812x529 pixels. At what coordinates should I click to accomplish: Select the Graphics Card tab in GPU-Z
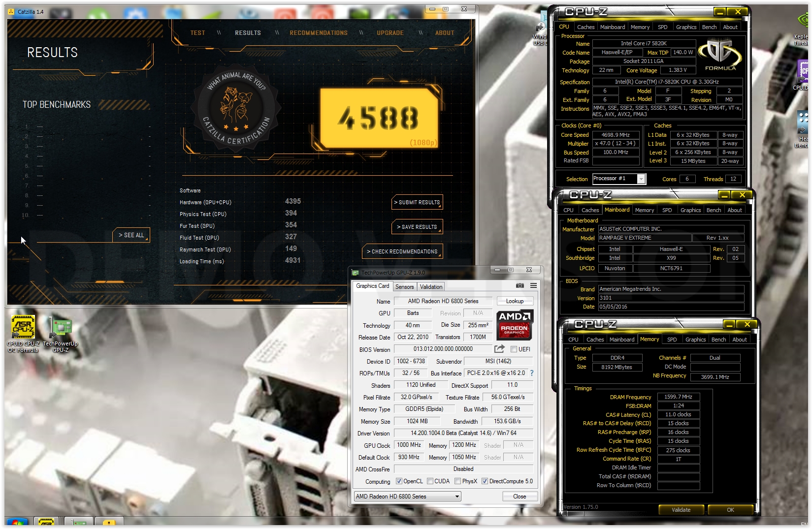click(x=373, y=286)
